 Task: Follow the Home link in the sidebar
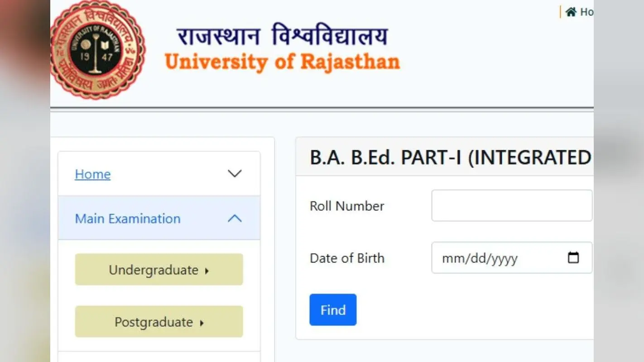pyautogui.click(x=93, y=174)
